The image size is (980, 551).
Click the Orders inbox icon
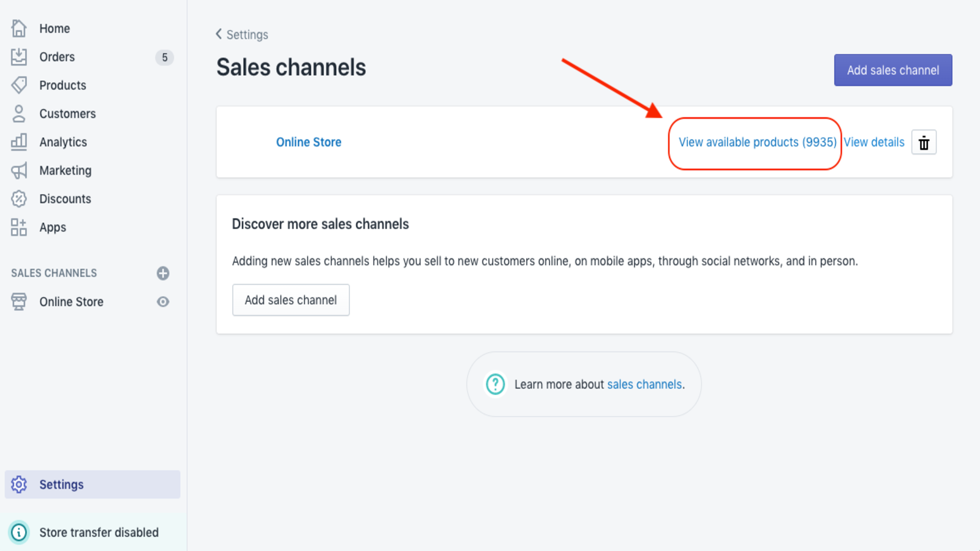(x=19, y=57)
